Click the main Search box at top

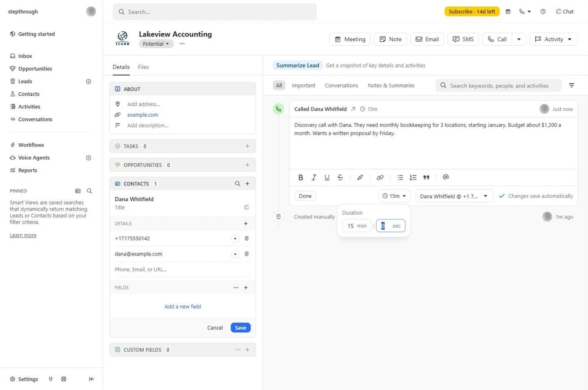215,12
